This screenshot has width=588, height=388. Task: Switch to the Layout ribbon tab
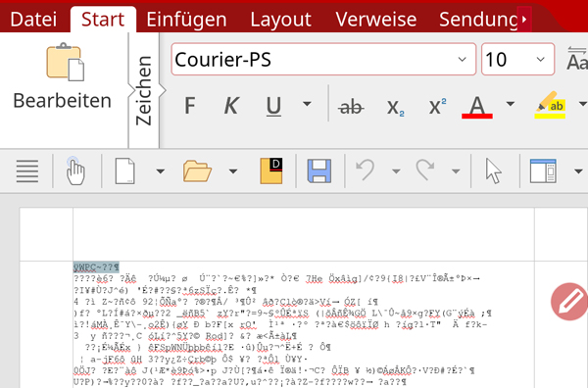[280, 20]
